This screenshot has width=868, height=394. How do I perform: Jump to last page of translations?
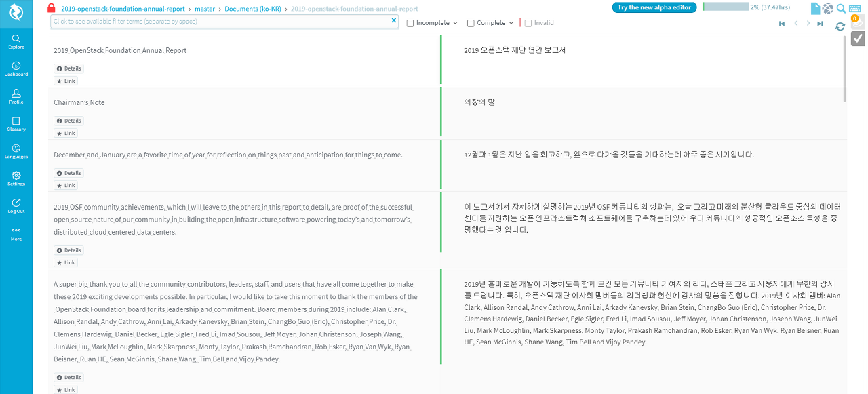(821, 24)
